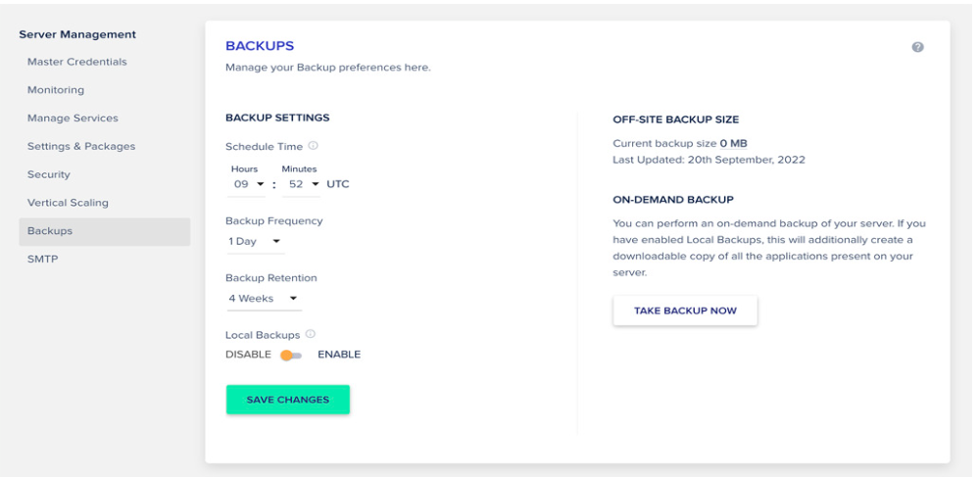Navigate to Security settings
The height and width of the screenshot is (477, 980).
pyautogui.click(x=49, y=174)
